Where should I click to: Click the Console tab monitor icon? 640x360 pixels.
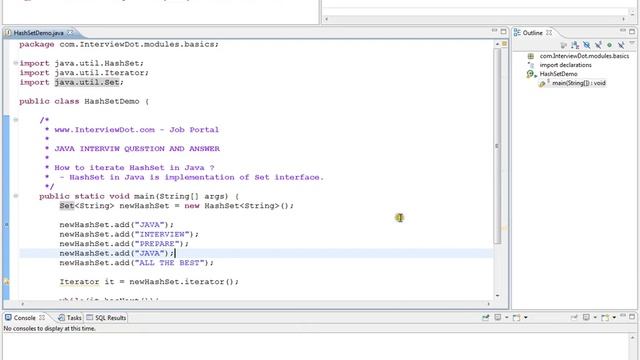pos(8,317)
